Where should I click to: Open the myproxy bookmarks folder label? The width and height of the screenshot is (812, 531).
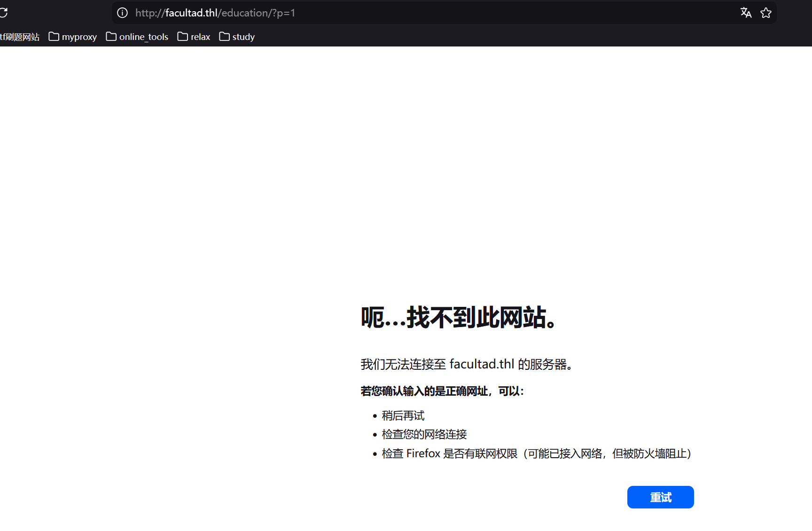[79, 37]
